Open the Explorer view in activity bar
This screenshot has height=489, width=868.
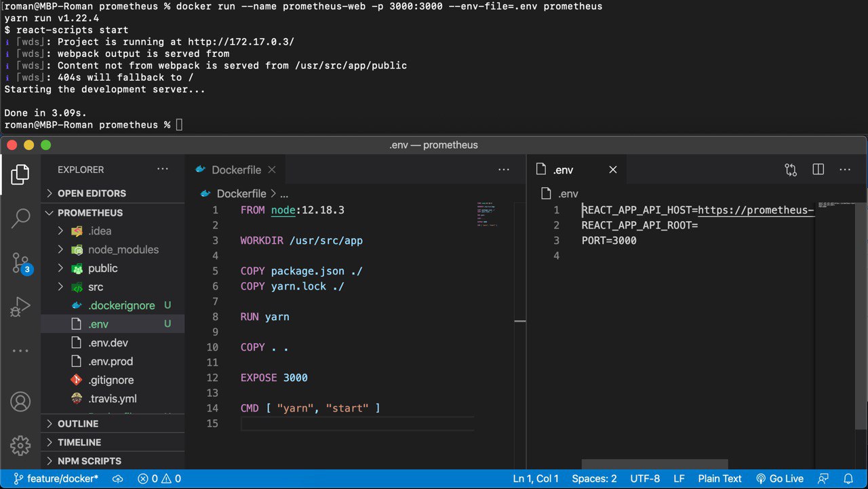click(x=20, y=174)
